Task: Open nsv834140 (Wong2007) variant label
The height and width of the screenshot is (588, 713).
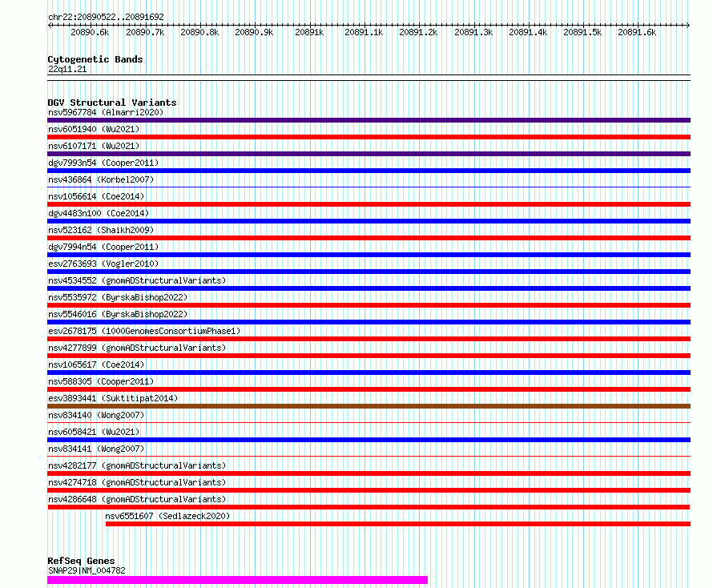Action: (x=96, y=415)
